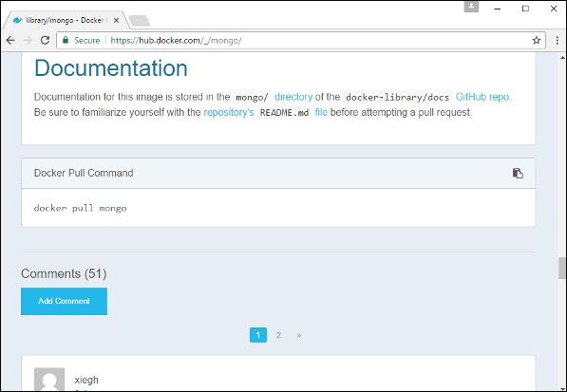Viewport: 567px width, 392px height.
Task: Copy the docker pull command using clipboard icon
Action: click(x=518, y=173)
